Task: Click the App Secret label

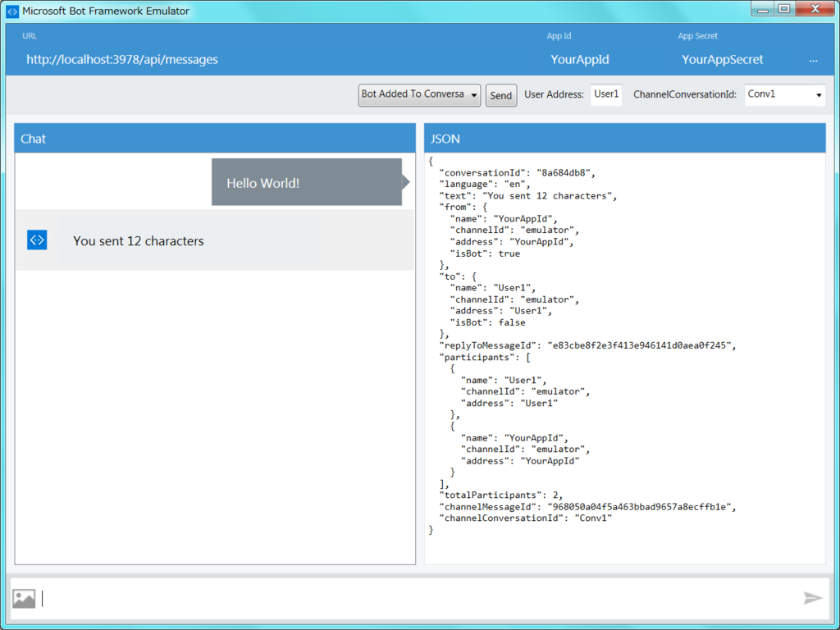Action: tap(697, 36)
